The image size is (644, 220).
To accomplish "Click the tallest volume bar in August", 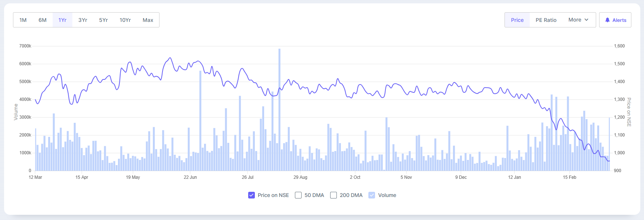I will click(279, 111).
